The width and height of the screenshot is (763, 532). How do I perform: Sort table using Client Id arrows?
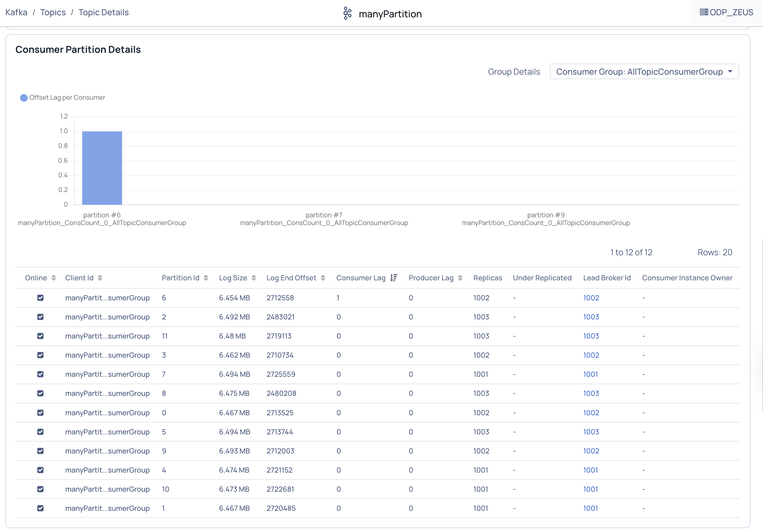tap(100, 278)
